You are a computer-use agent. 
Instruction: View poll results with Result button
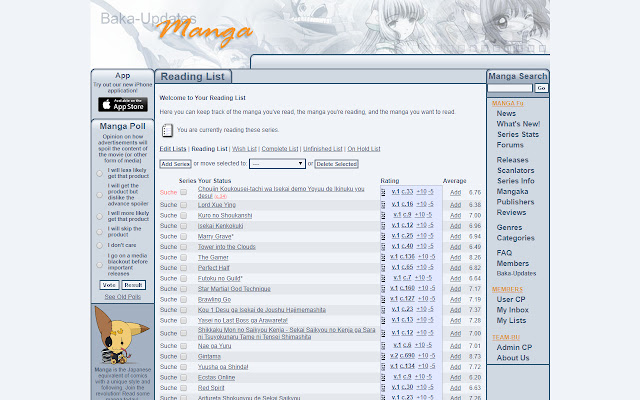pos(133,285)
